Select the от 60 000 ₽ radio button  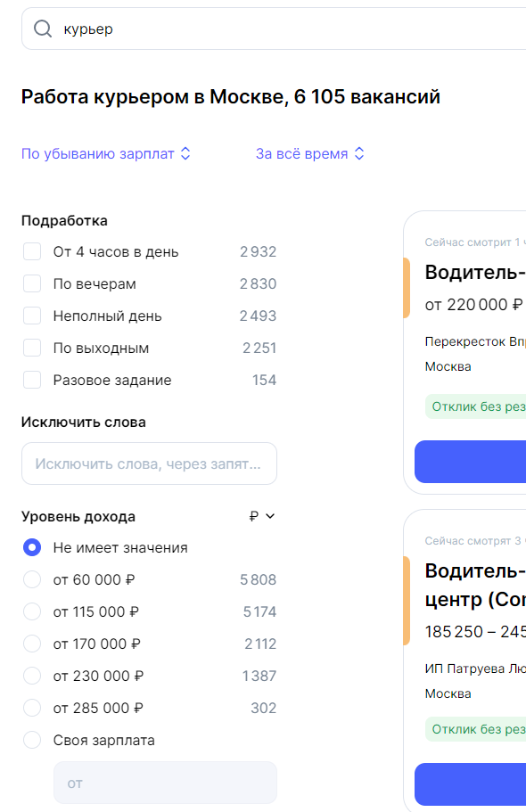pos(32,580)
